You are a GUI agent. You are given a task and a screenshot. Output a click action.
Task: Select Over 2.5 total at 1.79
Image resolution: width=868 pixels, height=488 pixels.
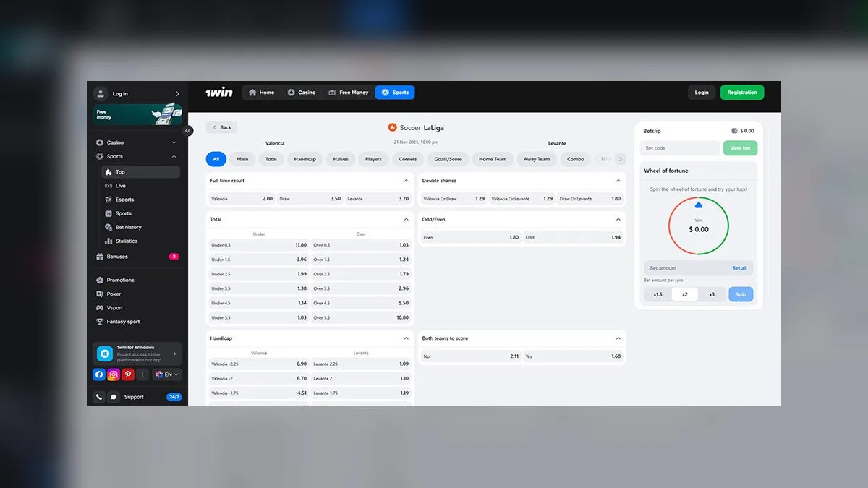[x=361, y=274]
